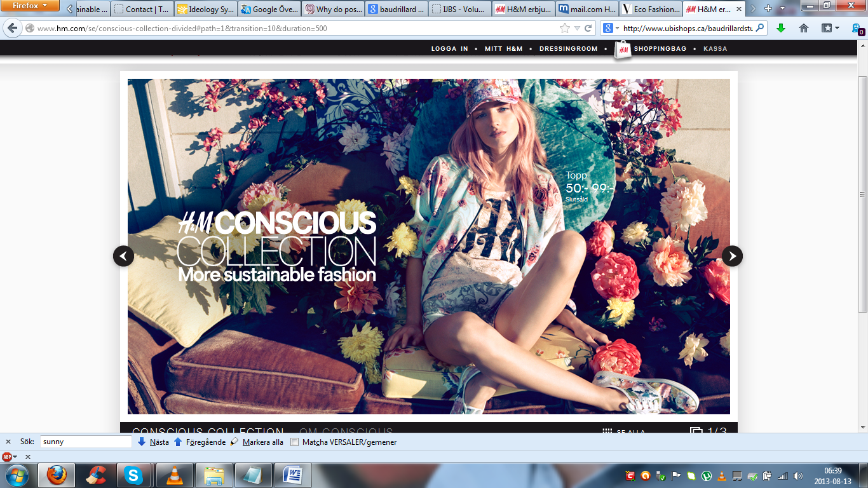Viewport: 868px width, 488px height.
Task: Switch to the Ideology Sy... tab
Action: click(x=205, y=9)
